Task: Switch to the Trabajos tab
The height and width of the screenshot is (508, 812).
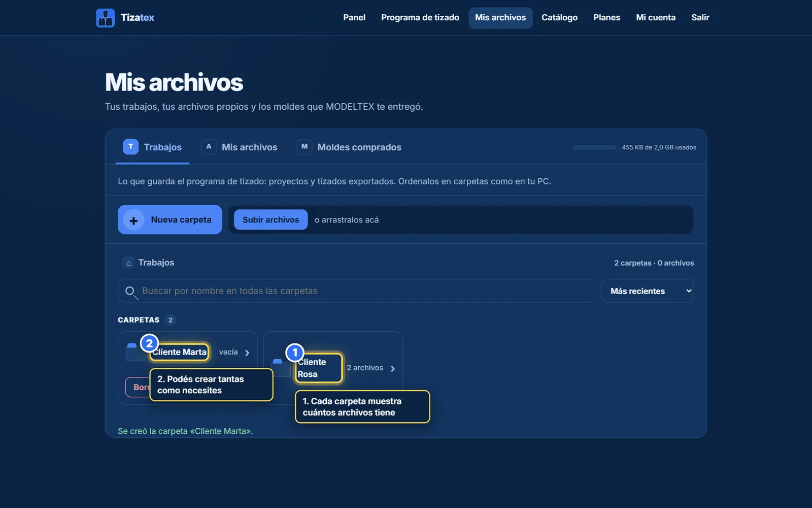Action: (152, 147)
